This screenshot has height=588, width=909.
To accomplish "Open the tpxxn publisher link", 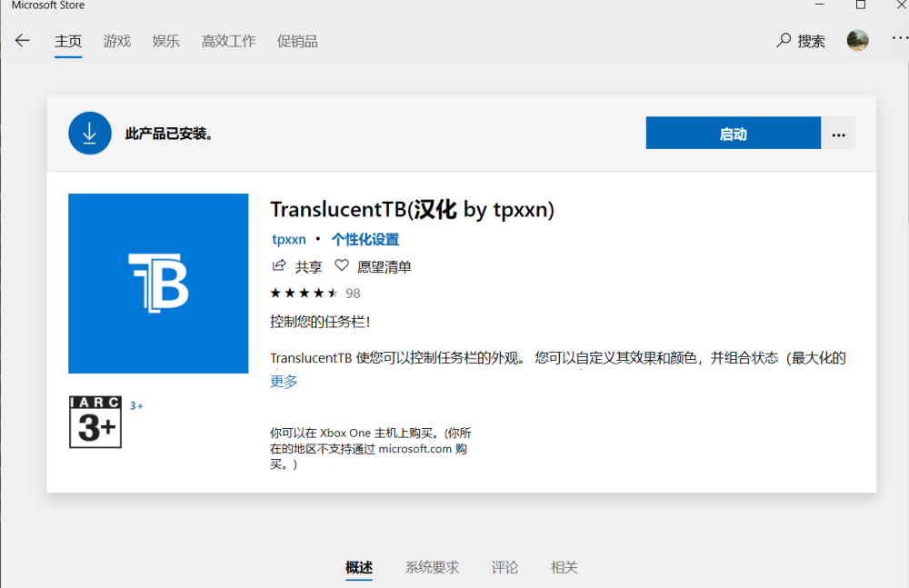I will tap(288, 239).
